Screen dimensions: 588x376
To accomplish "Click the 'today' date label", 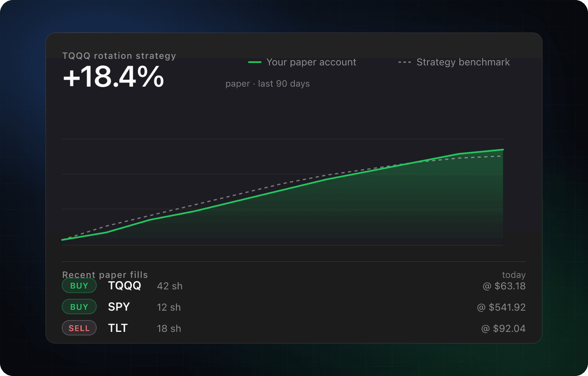I will coord(514,275).
